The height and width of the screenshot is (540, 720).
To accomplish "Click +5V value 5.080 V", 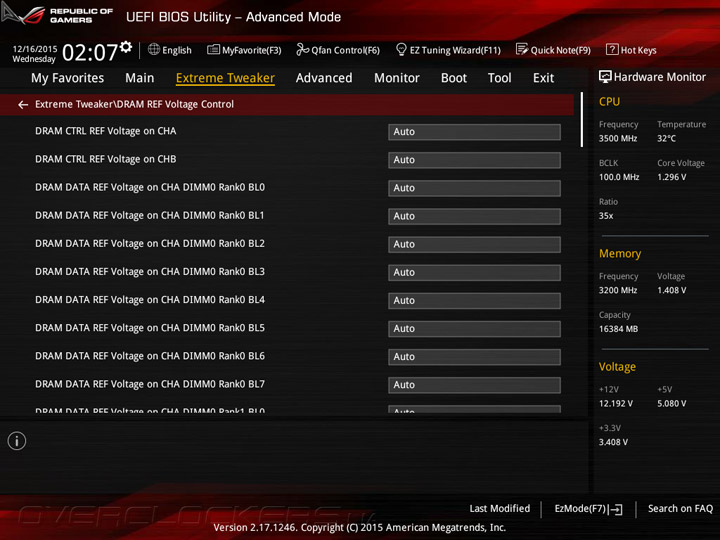I will [x=671, y=404].
